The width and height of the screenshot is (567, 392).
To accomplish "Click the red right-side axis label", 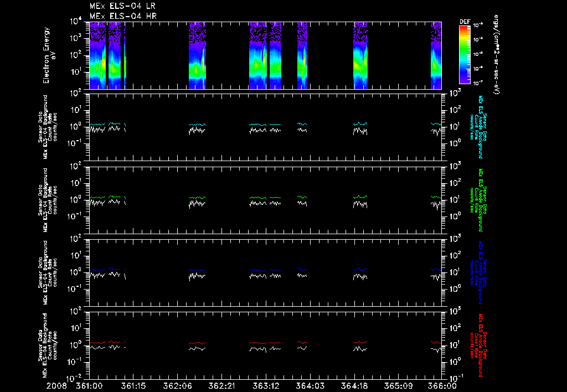I will pyautogui.click(x=478, y=345).
